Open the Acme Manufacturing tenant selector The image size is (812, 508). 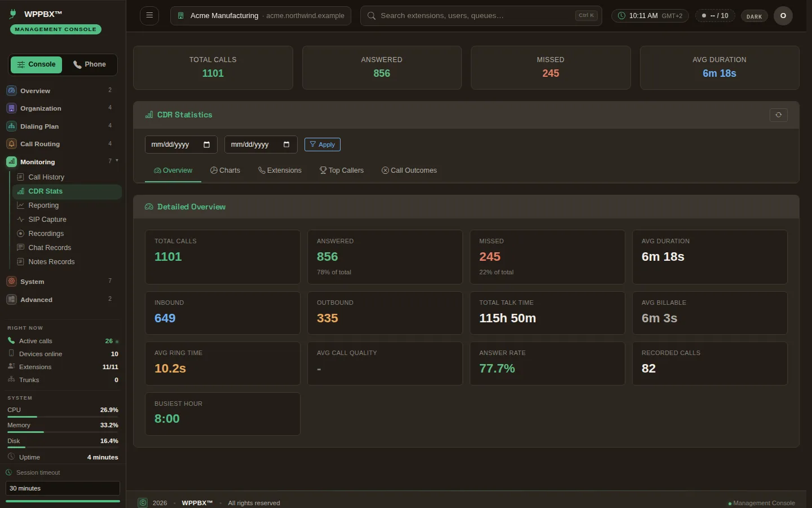click(261, 16)
